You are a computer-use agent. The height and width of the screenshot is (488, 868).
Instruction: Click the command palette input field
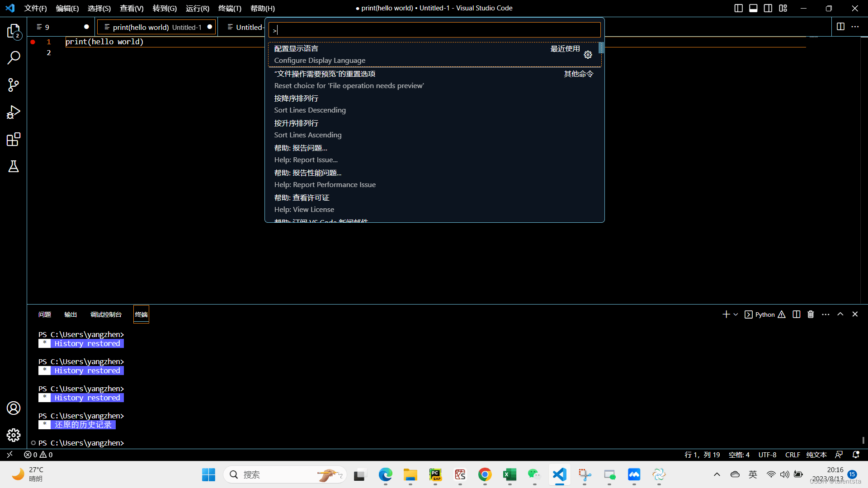[x=434, y=30]
